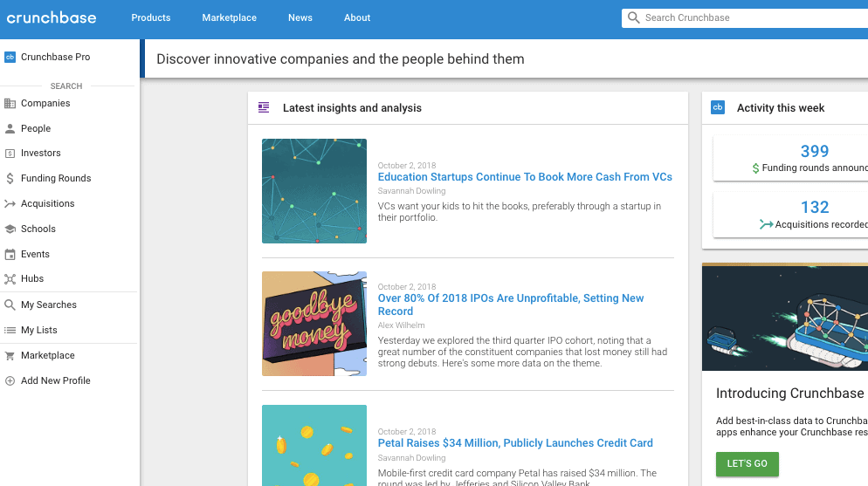Open the Marketplace header menu item

(229, 17)
